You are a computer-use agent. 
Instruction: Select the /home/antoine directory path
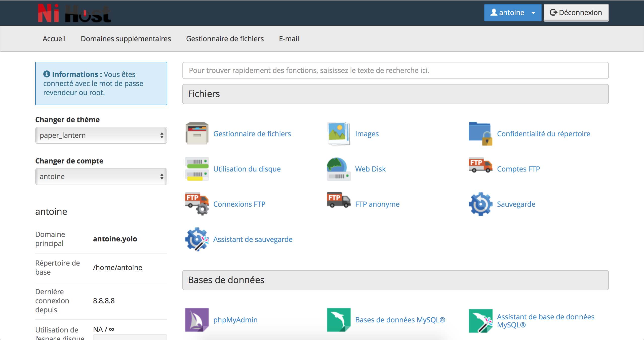point(117,268)
